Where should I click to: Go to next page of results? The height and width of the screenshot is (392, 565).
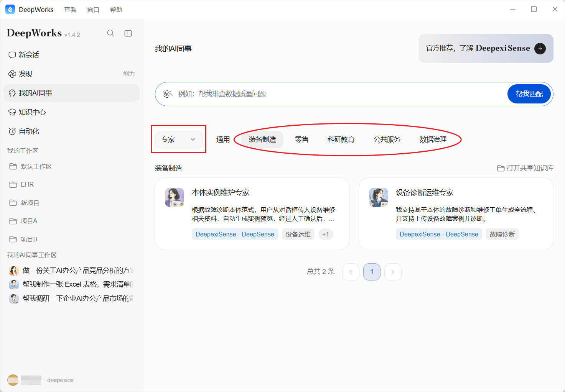pos(393,272)
